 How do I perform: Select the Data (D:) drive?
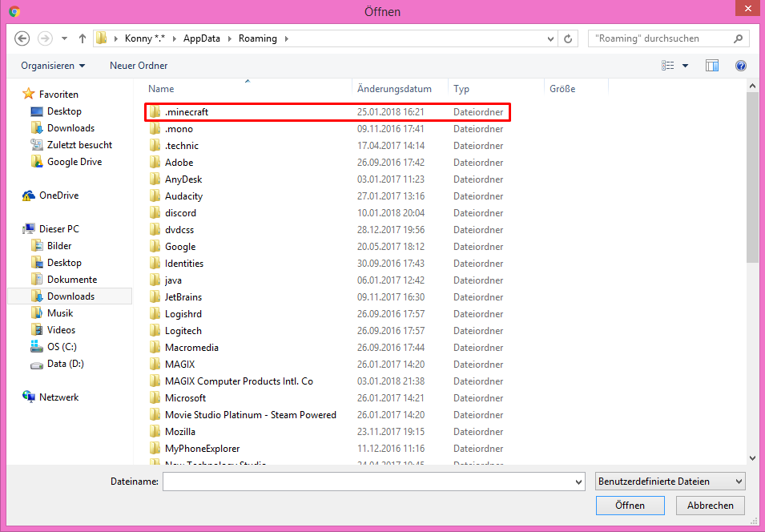tap(57, 364)
